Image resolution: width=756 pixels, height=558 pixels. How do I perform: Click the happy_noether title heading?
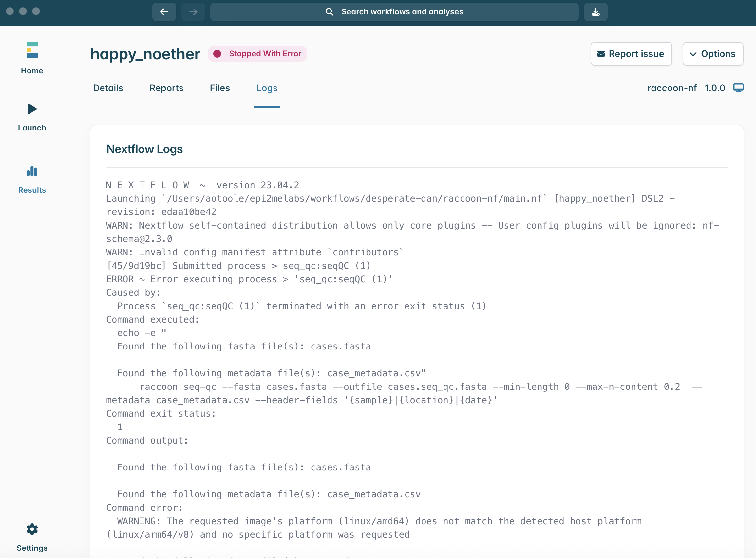145,54
